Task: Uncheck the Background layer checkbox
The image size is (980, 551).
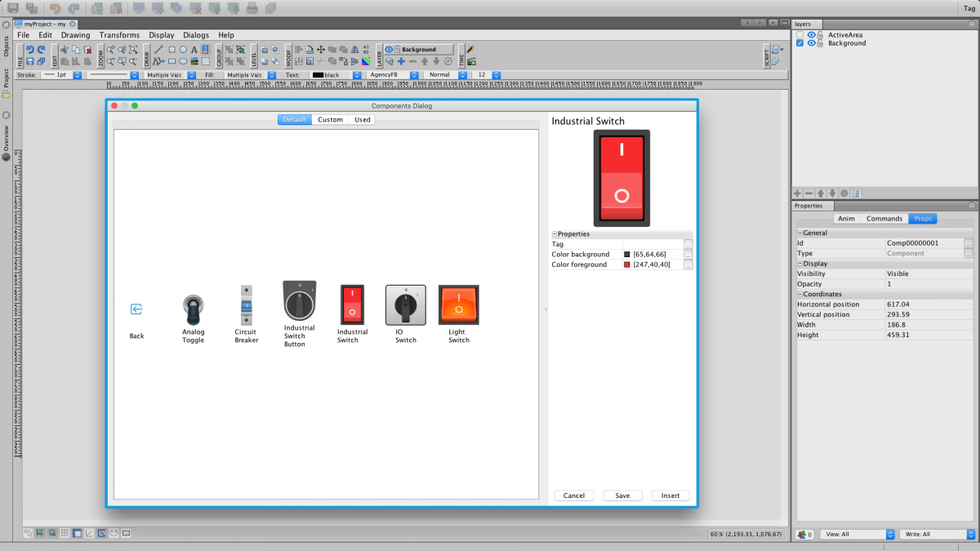Action: (800, 43)
